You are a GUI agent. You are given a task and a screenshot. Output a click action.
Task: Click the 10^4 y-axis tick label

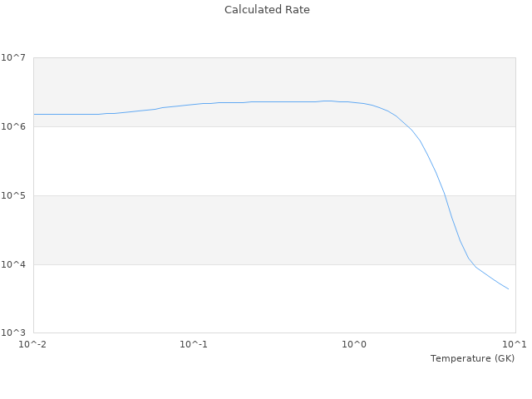coord(13,264)
